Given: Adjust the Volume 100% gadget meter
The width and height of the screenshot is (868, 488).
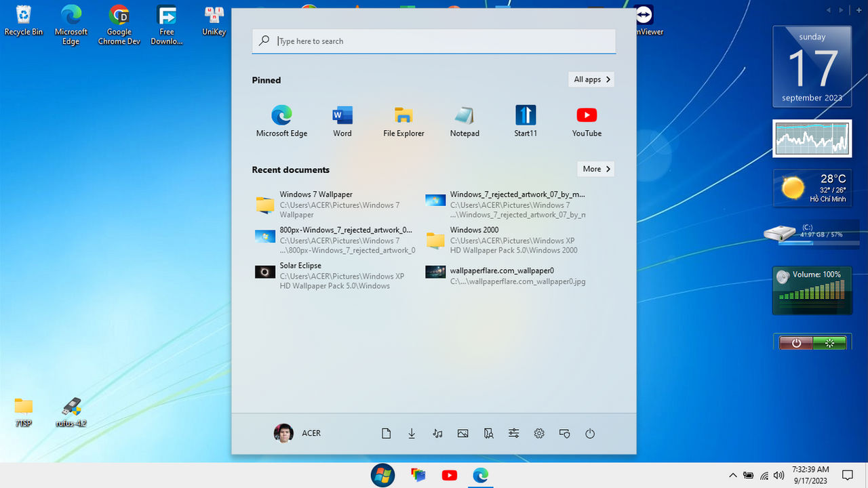Looking at the screenshot, I should click(812, 291).
